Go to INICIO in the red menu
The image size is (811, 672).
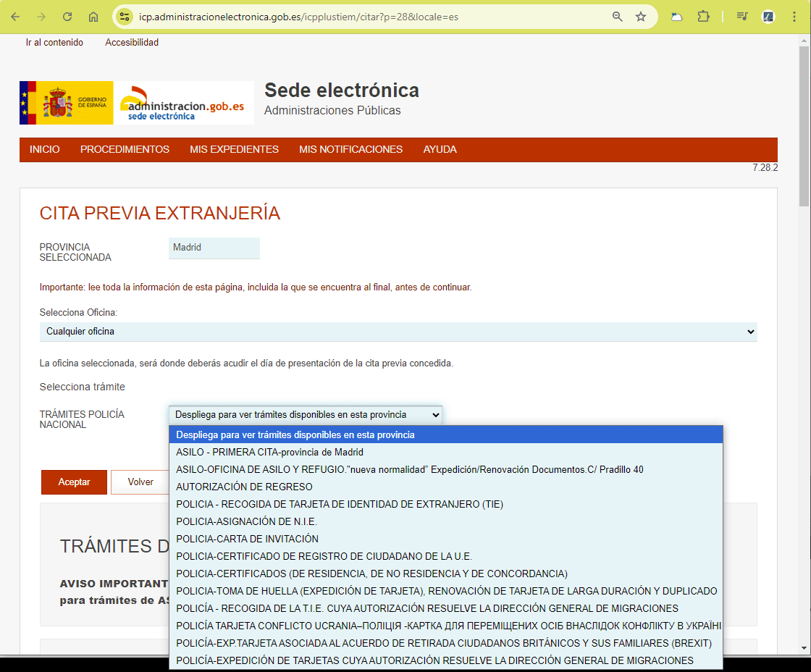click(44, 149)
